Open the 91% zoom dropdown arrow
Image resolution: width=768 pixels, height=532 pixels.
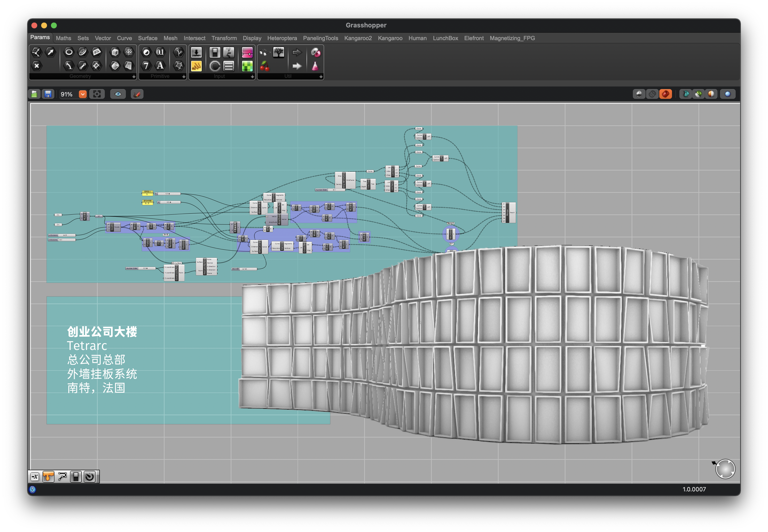tap(82, 94)
